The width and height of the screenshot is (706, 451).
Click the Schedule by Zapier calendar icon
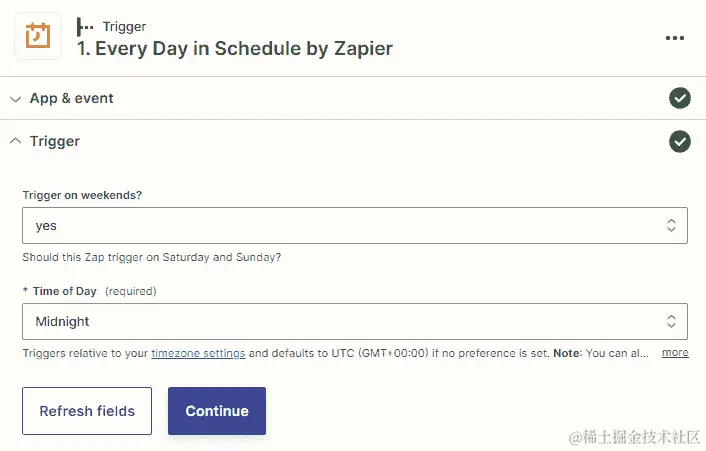point(38,37)
